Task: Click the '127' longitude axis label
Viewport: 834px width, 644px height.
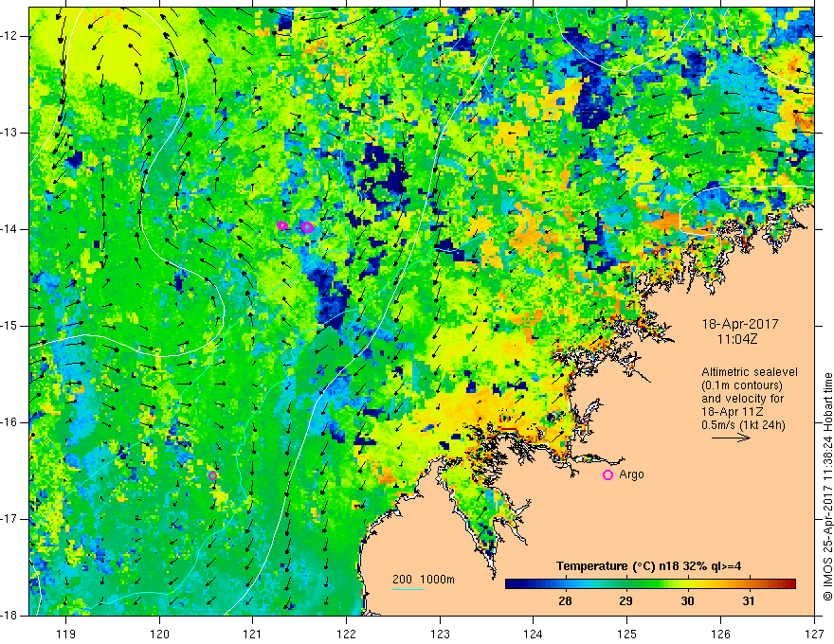Action: [814, 634]
